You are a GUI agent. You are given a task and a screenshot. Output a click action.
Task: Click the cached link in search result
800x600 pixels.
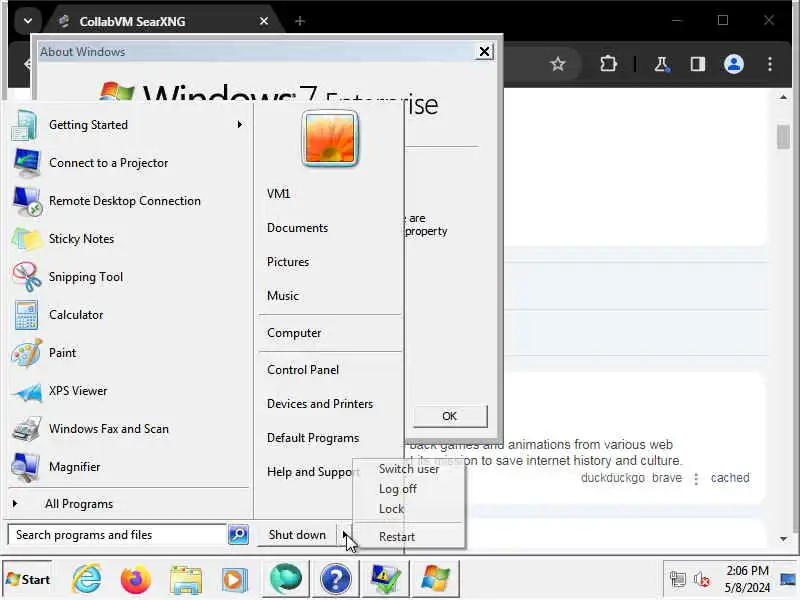[x=730, y=478]
